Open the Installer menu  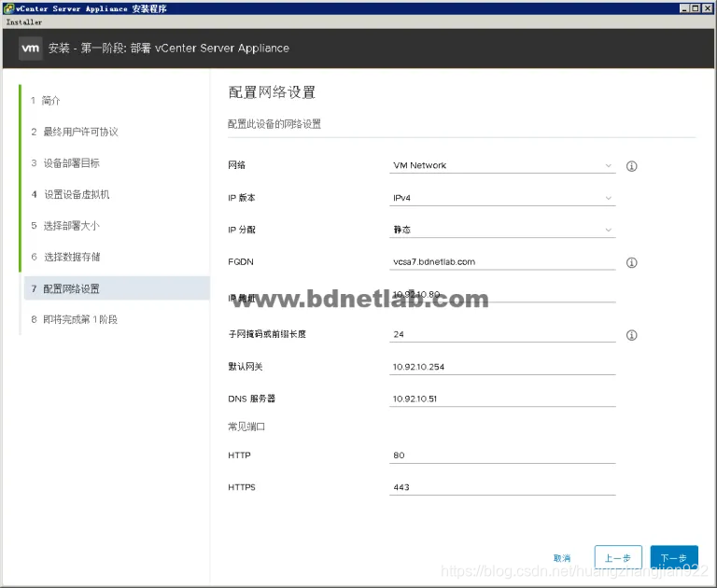pyautogui.click(x=23, y=22)
